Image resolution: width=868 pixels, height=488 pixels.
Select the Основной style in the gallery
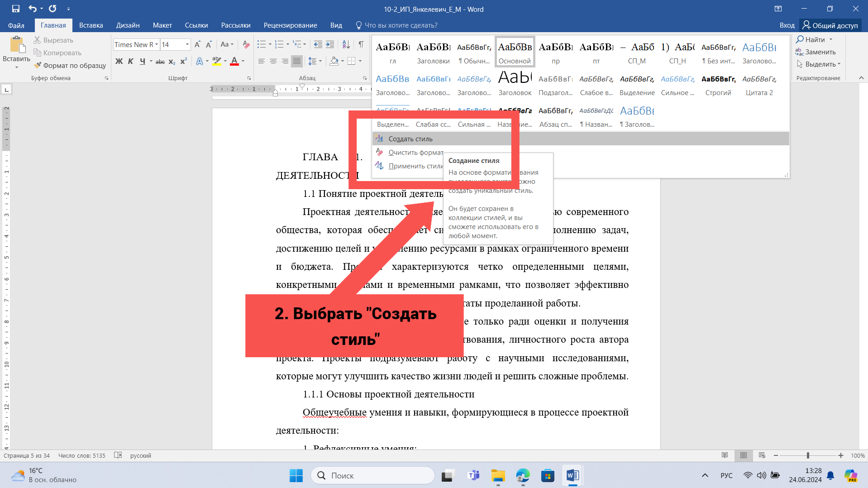pyautogui.click(x=515, y=52)
